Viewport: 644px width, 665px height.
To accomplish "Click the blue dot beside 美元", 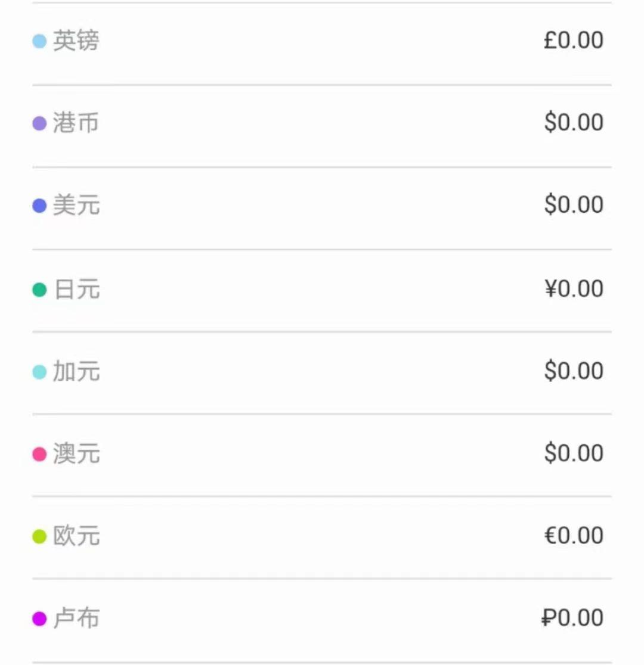I will click(39, 206).
